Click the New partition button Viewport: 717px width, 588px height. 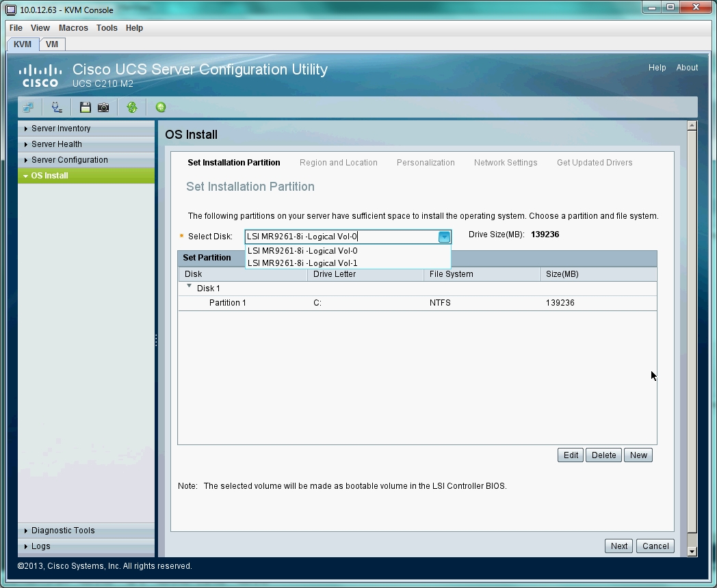pyautogui.click(x=638, y=455)
